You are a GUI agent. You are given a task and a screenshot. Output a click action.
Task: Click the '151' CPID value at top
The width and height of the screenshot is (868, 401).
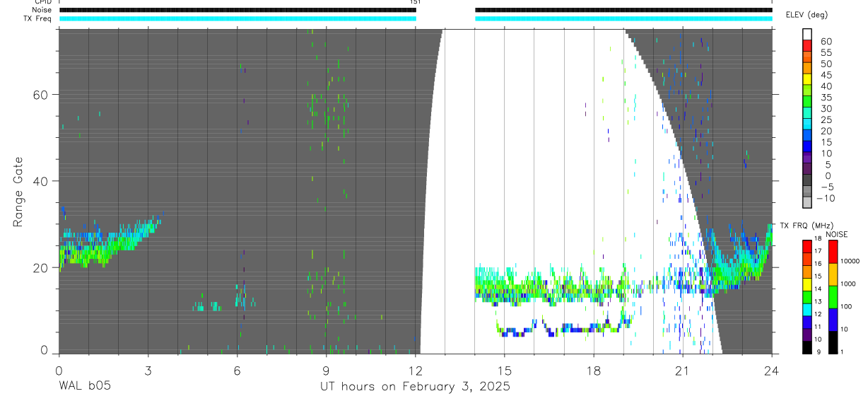click(x=416, y=2)
